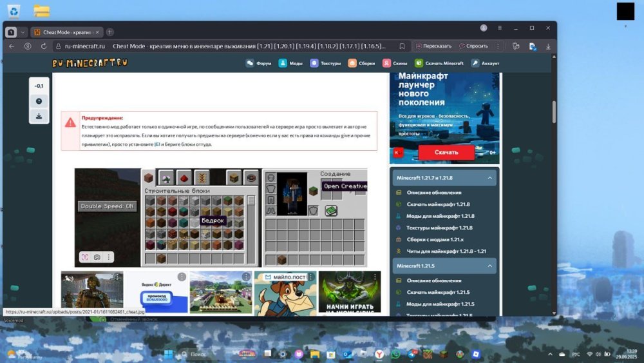Open the tab list dropdown arrow
644x363 pixels.
click(x=23, y=32)
